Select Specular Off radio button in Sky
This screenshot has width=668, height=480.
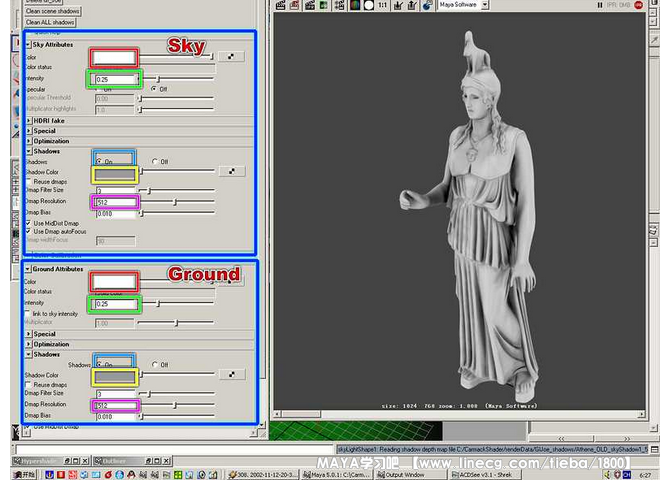pyautogui.click(x=153, y=89)
